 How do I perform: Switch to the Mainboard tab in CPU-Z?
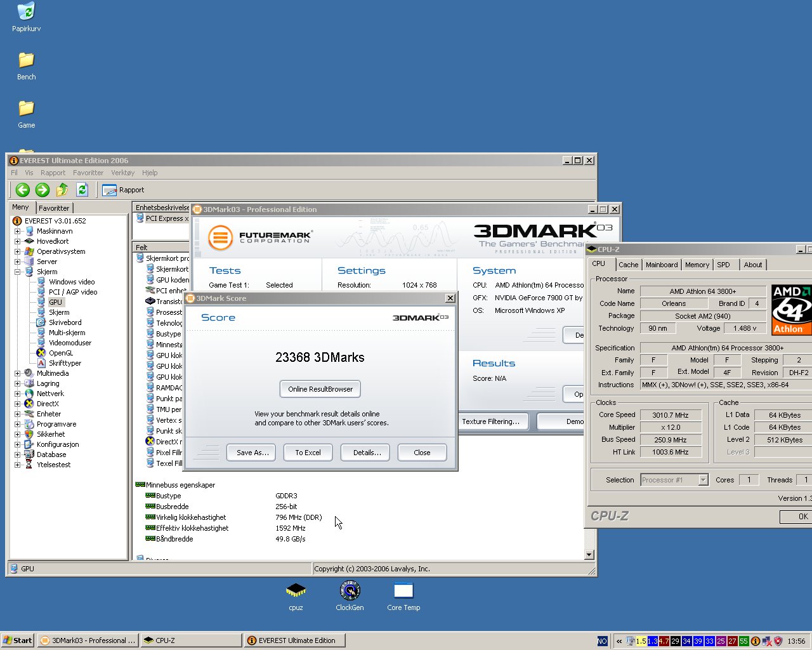coord(662,265)
